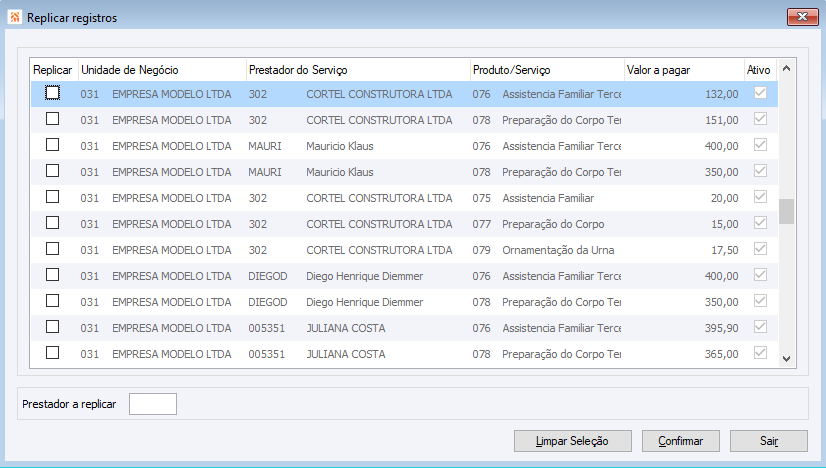Image resolution: width=826 pixels, height=468 pixels.
Task: Click CORTEL CONSTRUTORA LTDA in the 079 row
Action: [x=379, y=250]
